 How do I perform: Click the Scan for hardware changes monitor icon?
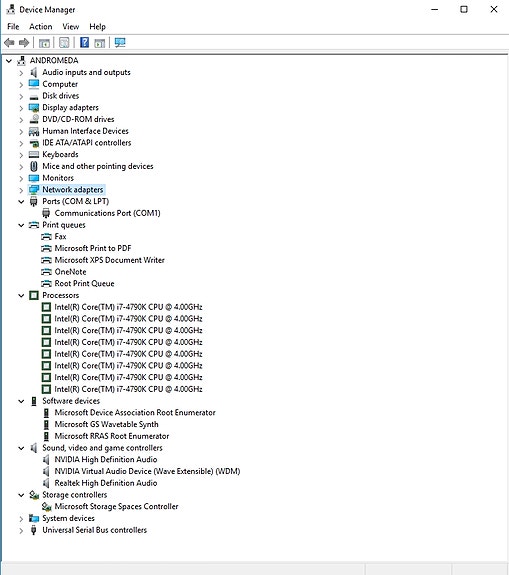[120, 43]
